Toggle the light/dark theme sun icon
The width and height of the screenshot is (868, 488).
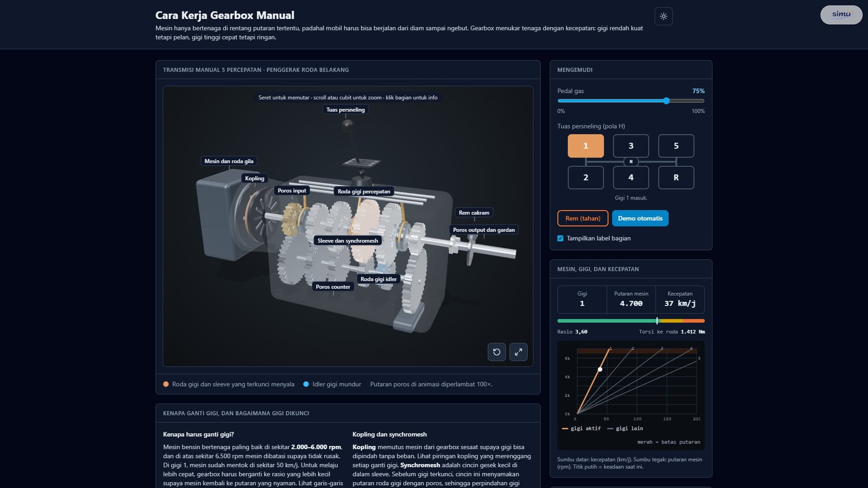point(663,16)
